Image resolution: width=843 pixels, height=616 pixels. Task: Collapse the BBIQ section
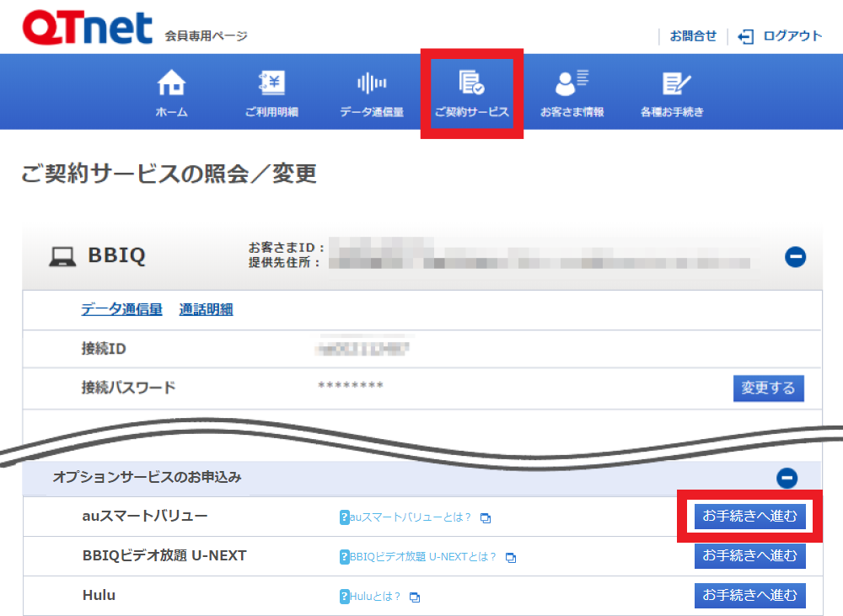click(x=795, y=257)
